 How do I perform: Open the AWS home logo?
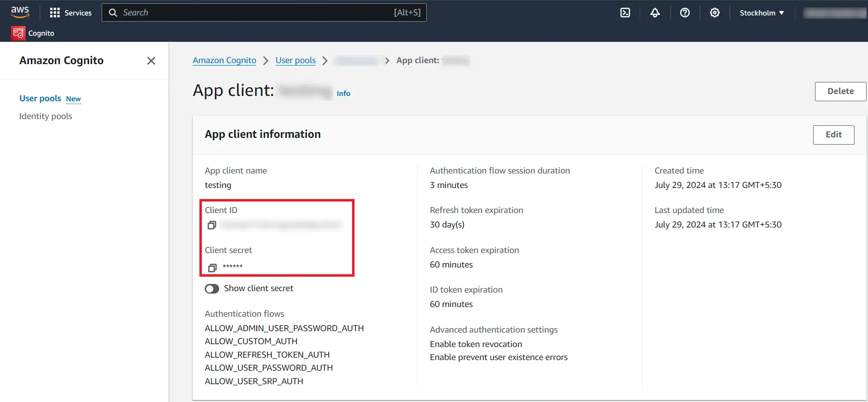tap(20, 12)
